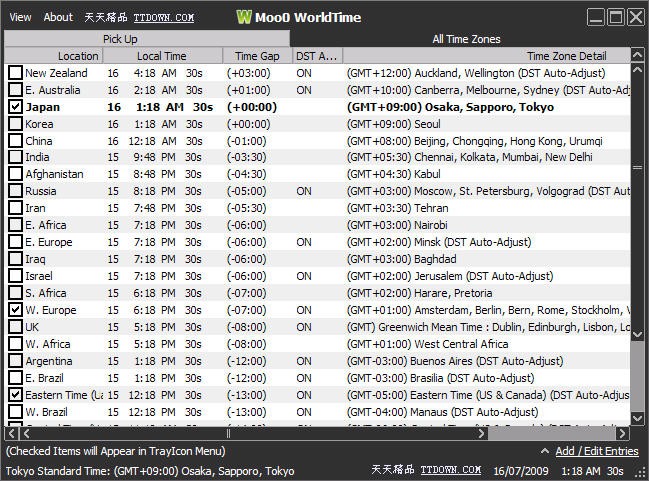Uncheck the Japan checkbox
The width and height of the screenshot is (649, 481).
click(15, 107)
